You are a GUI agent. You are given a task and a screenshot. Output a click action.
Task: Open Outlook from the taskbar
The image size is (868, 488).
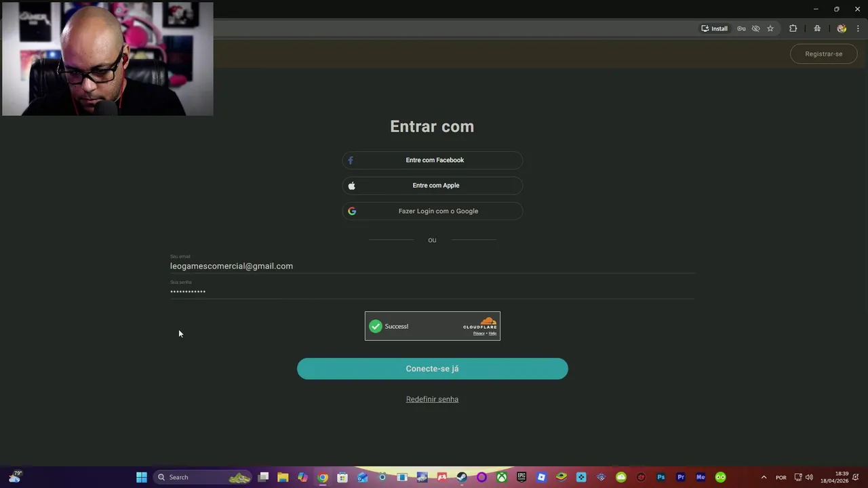362,477
